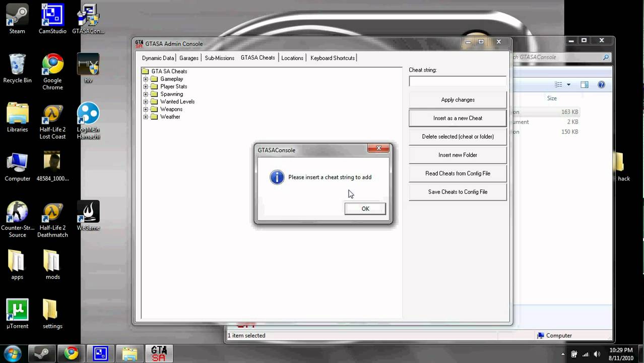Expand the Gameplay folder node
The height and width of the screenshot is (363, 644).
(146, 79)
